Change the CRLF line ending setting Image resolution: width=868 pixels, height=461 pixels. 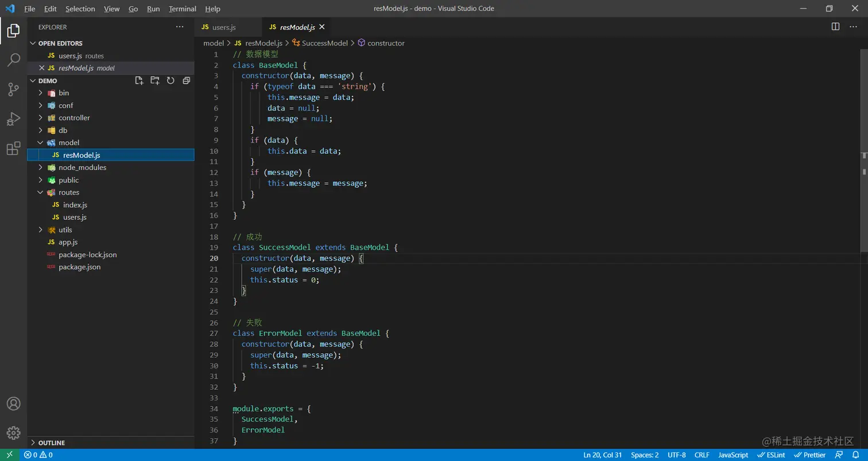[702, 455]
